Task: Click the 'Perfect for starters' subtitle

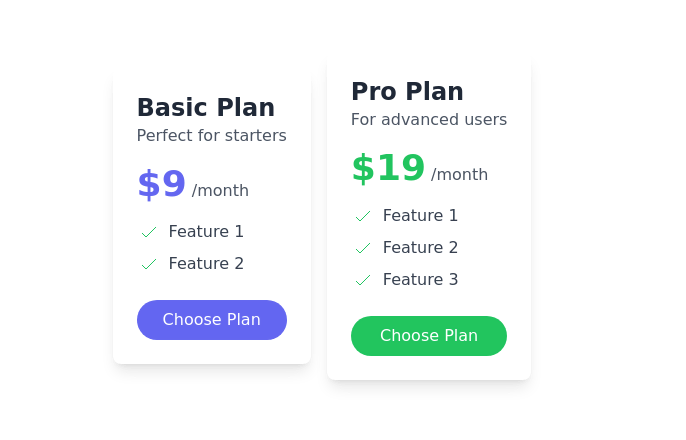Action: tap(212, 136)
